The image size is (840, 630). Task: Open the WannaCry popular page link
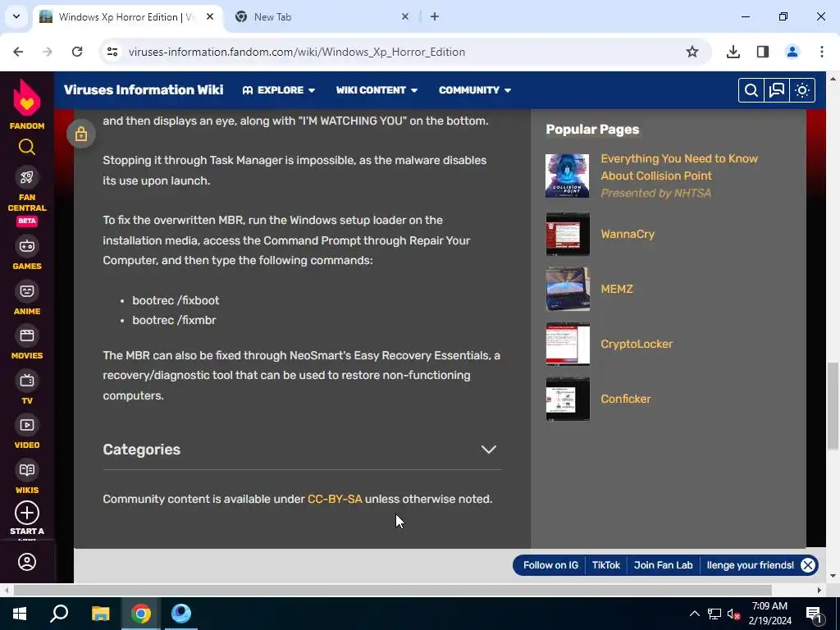click(x=628, y=234)
